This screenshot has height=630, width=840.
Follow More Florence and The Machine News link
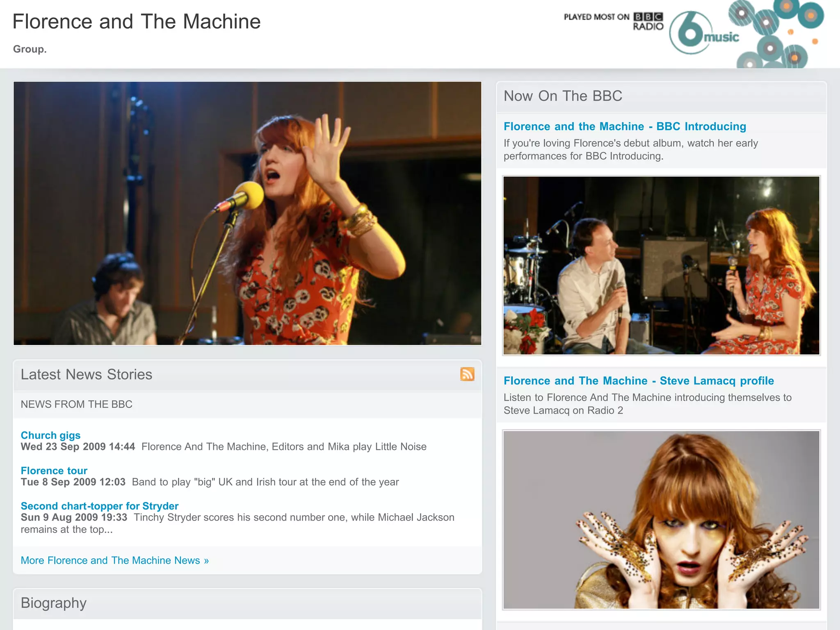115,560
